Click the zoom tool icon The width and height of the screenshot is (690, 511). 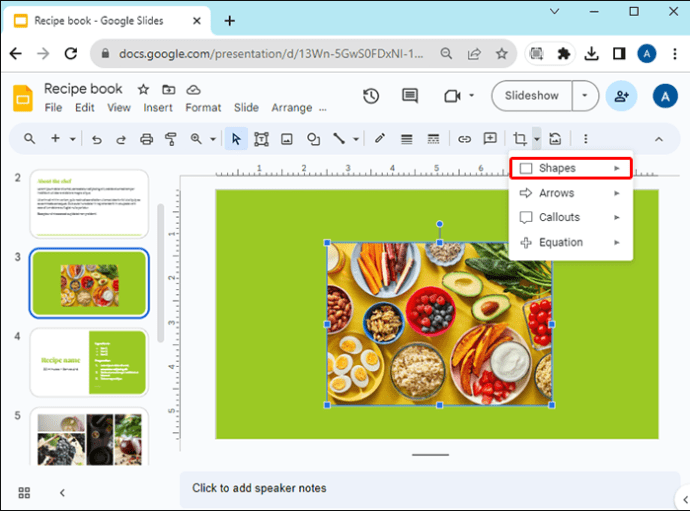click(196, 139)
